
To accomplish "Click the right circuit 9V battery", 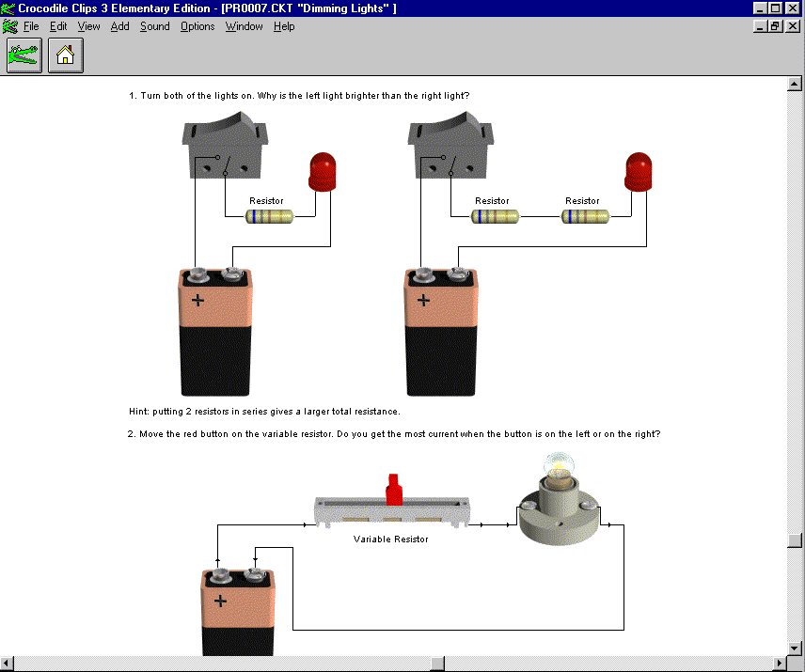I will tap(441, 332).
